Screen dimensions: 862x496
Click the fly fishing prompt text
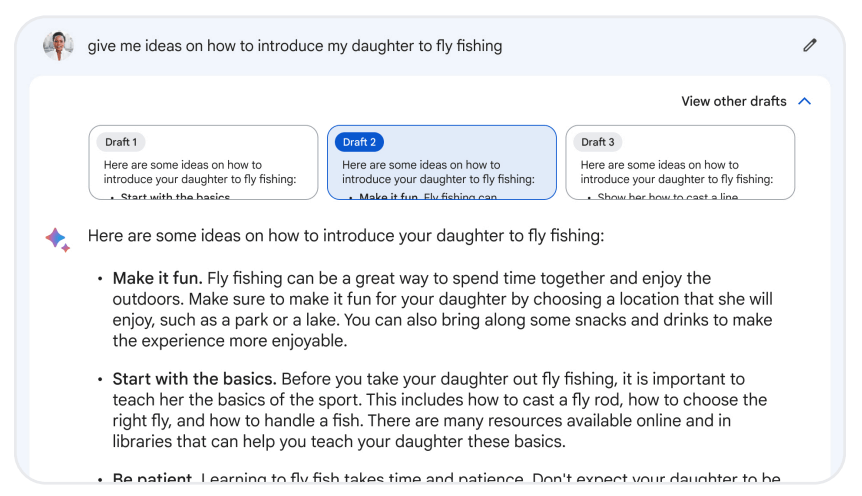(x=295, y=46)
